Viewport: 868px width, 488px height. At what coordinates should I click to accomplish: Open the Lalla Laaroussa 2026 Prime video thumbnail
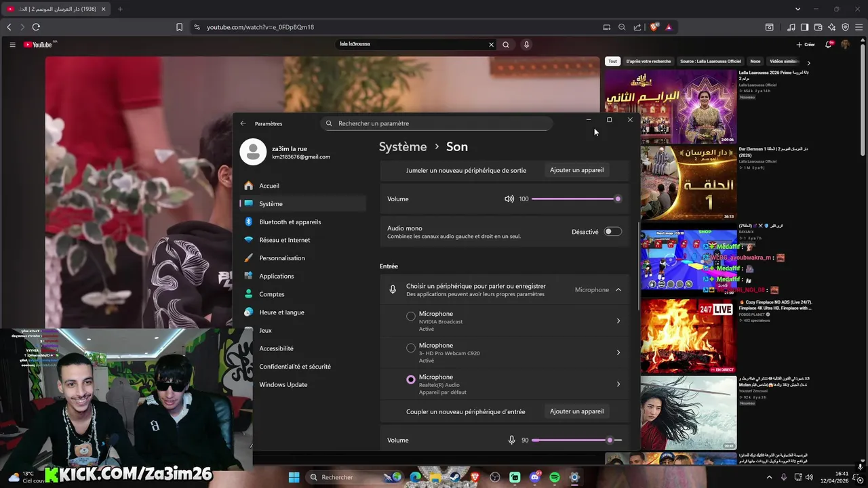click(670, 106)
